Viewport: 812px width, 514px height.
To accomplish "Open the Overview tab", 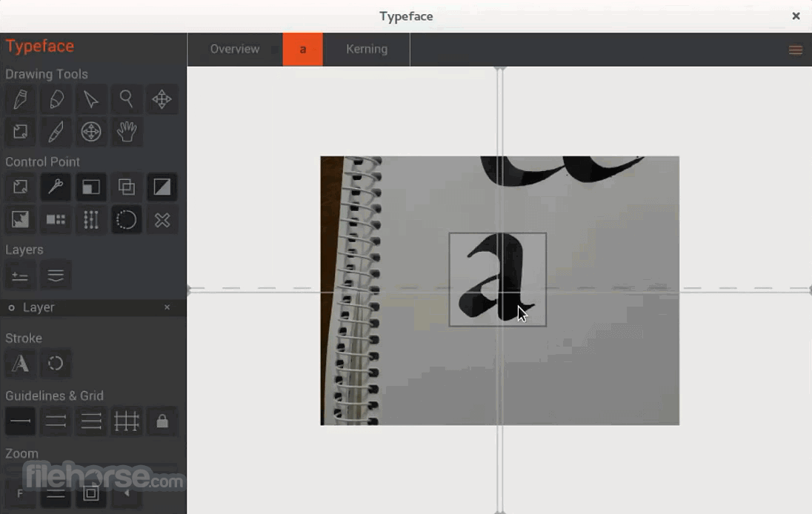I will point(234,49).
